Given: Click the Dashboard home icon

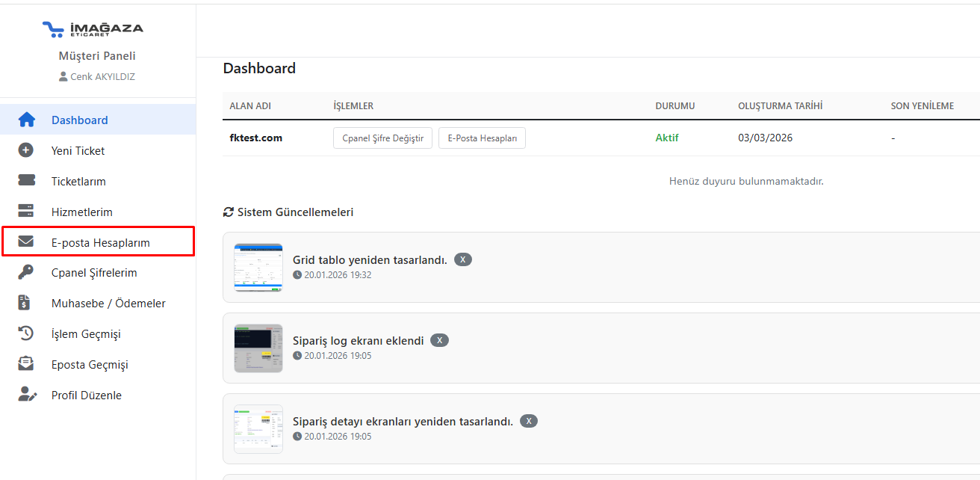Looking at the screenshot, I should pyautogui.click(x=26, y=120).
